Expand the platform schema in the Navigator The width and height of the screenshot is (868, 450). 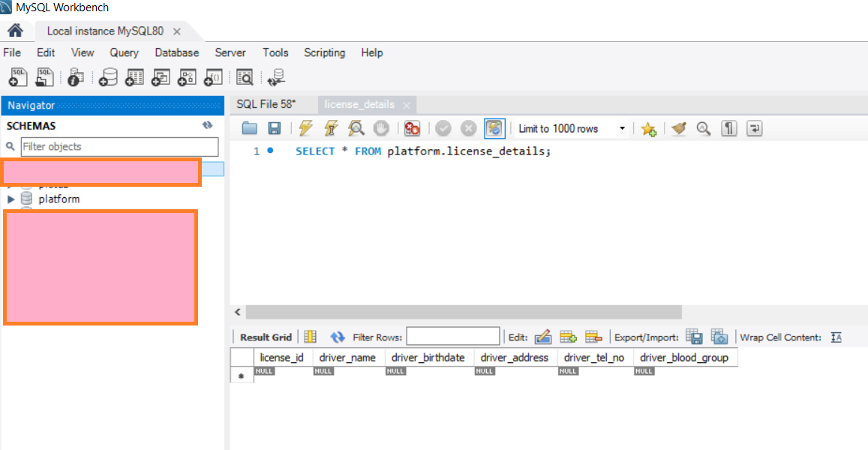11,199
